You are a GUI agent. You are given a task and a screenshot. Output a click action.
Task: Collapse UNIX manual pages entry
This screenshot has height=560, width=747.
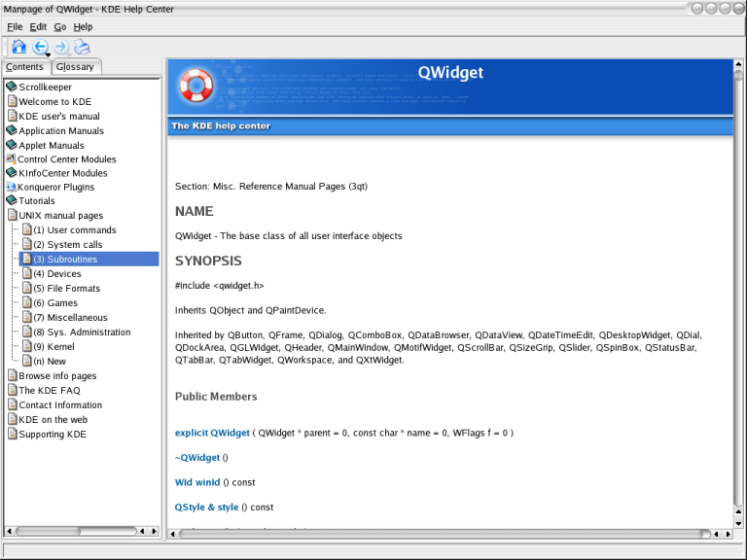(61, 216)
